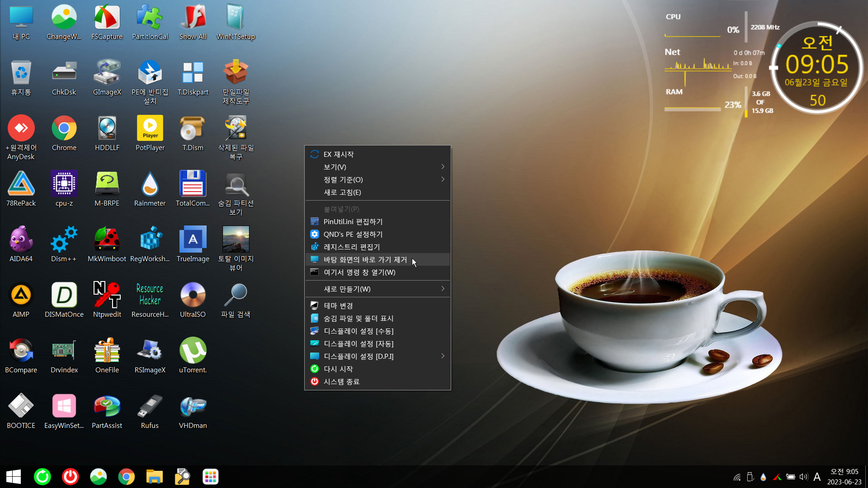This screenshot has height=488, width=868.
Task: Open the MkWimboot ladybug icon
Action: tap(107, 245)
